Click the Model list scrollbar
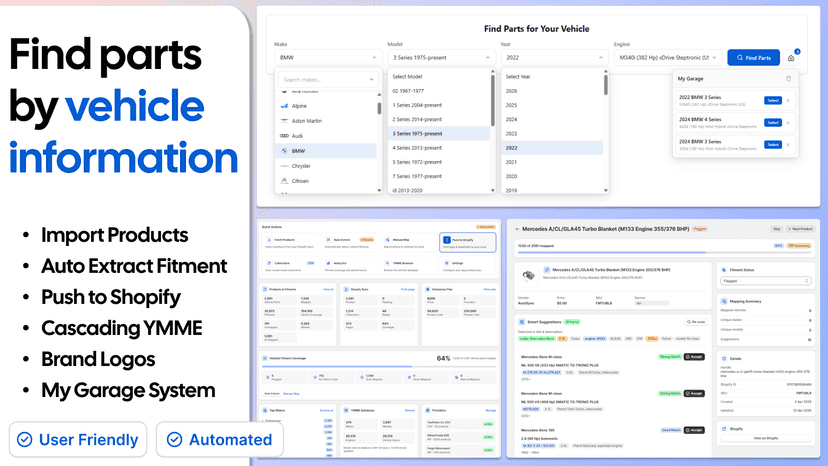The image size is (828, 466). (493, 100)
